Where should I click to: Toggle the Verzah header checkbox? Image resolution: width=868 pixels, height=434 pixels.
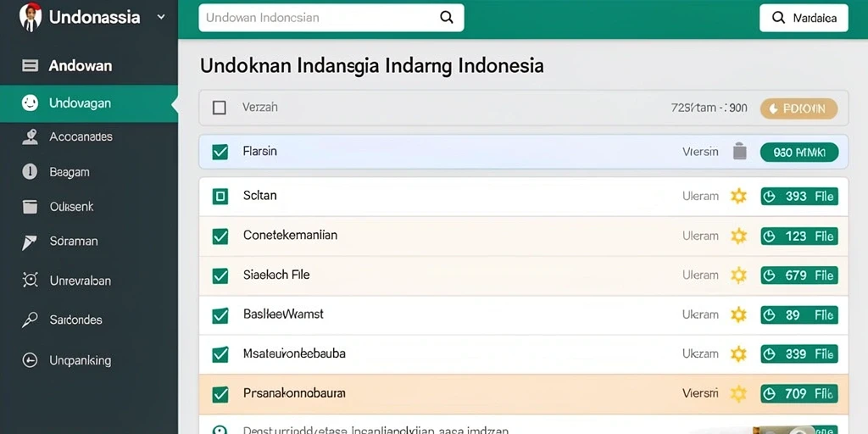coord(220,108)
